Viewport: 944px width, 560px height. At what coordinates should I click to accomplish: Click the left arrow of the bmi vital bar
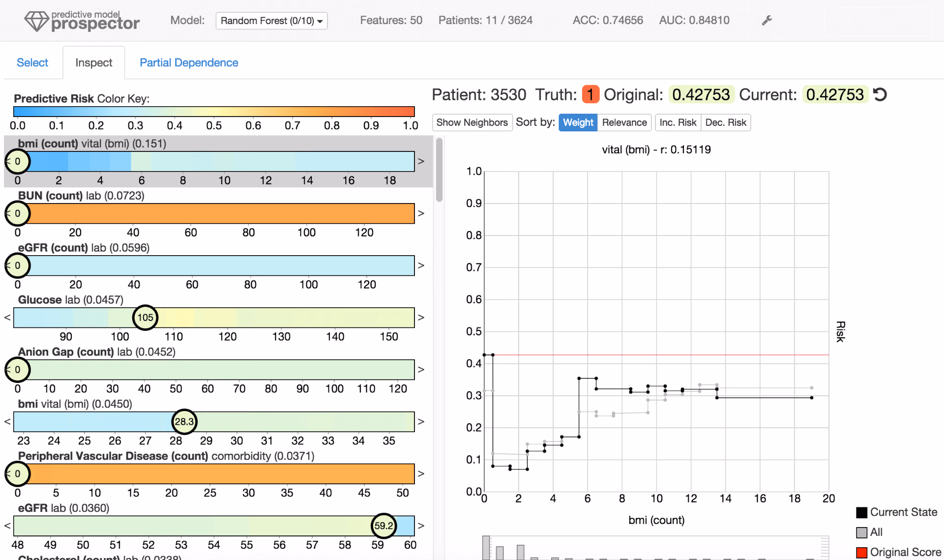pyautogui.click(x=7, y=422)
